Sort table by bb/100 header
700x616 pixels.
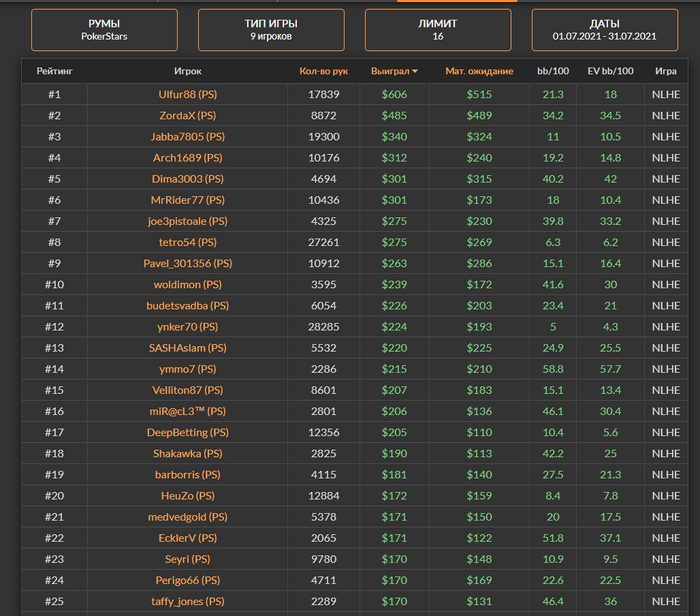pyautogui.click(x=553, y=72)
